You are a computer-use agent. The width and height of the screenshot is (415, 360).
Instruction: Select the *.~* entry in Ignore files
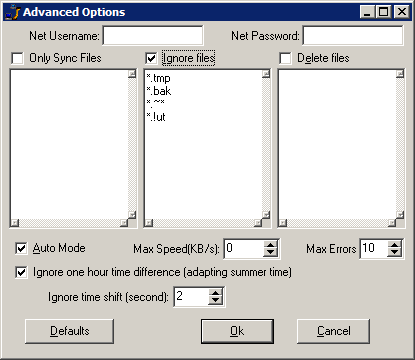(155, 104)
